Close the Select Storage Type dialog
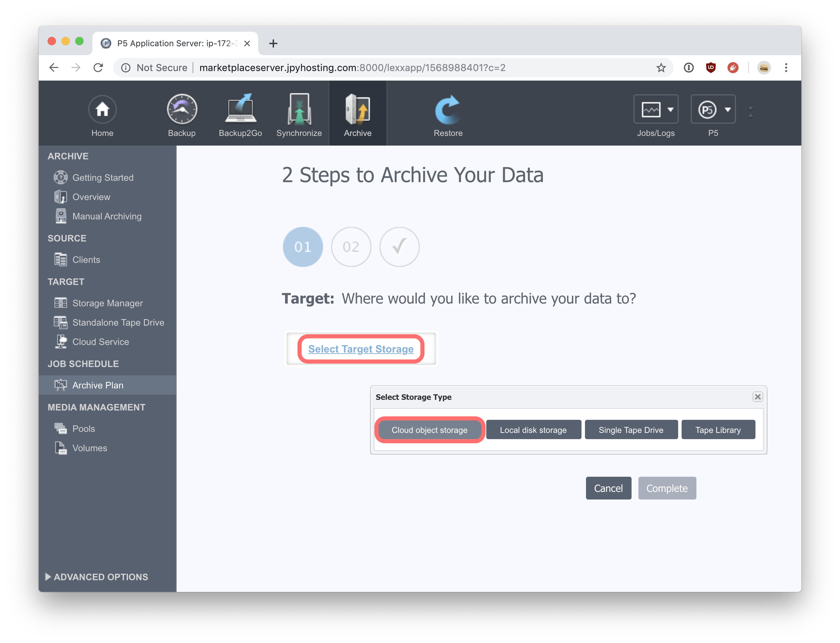This screenshot has width=840, height=643. tap(757, 396)
